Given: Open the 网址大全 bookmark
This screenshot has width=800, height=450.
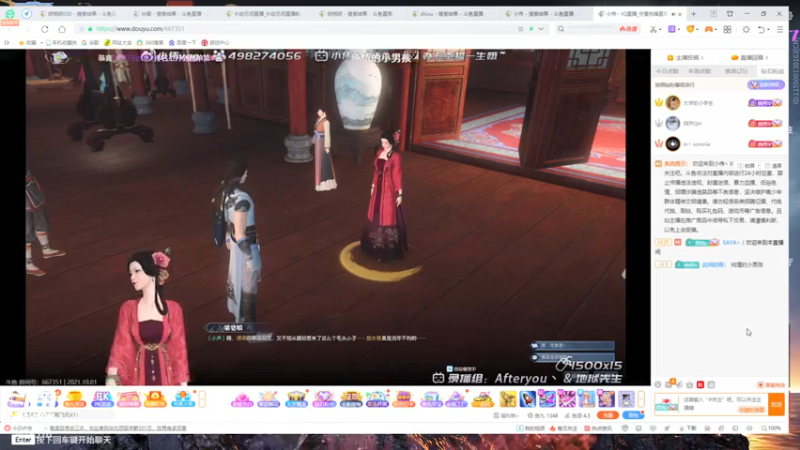Looking at the screenshot, I should pos(118,43).
